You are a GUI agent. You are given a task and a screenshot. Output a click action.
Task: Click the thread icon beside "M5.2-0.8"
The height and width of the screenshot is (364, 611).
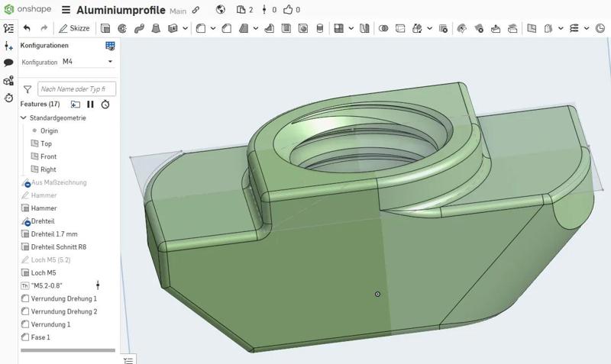click(x=25, y=285)
